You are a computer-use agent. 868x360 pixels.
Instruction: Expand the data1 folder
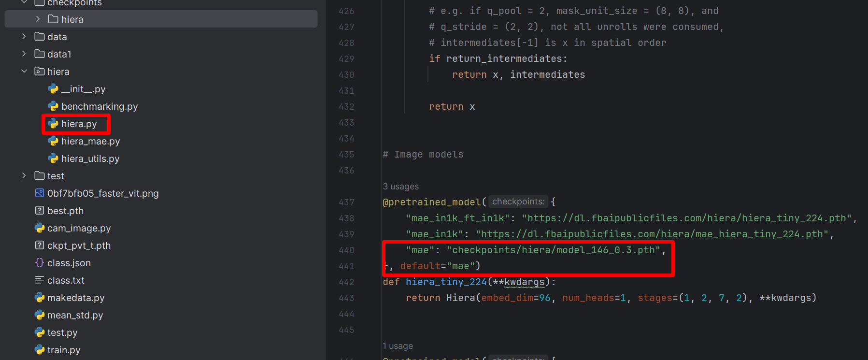pos(24,54)
